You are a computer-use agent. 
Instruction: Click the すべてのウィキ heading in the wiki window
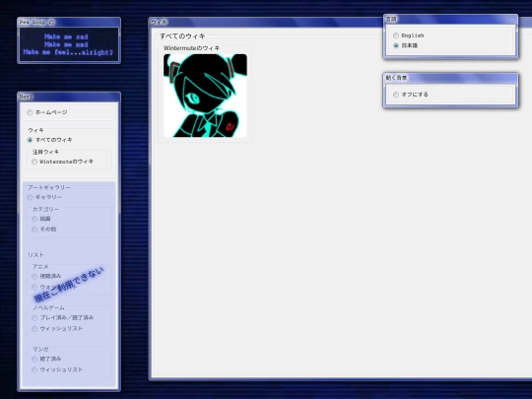(x=182, y=36)
